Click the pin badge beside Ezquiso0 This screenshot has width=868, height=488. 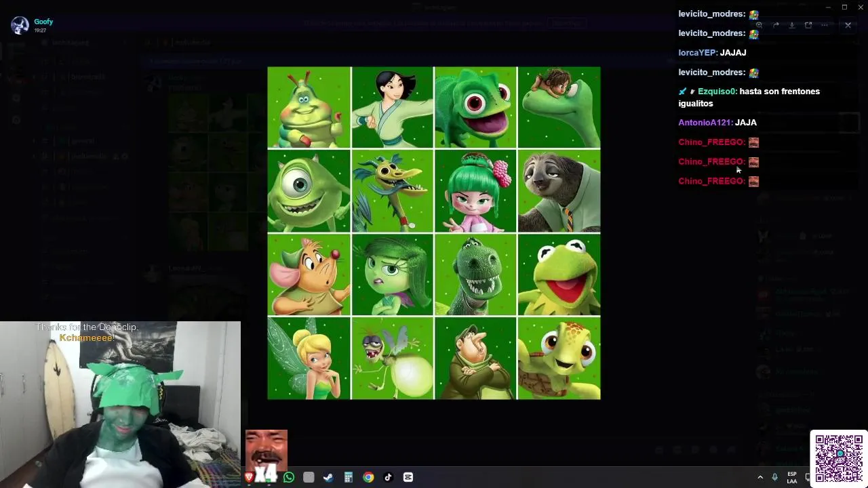682,91
